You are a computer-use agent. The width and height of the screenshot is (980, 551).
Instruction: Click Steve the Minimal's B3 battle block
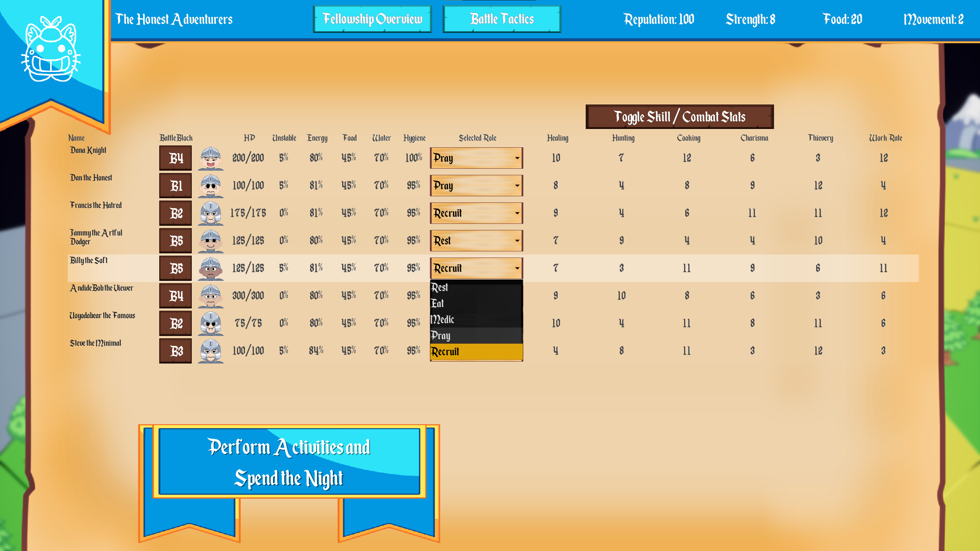click(x=175, y=350)
